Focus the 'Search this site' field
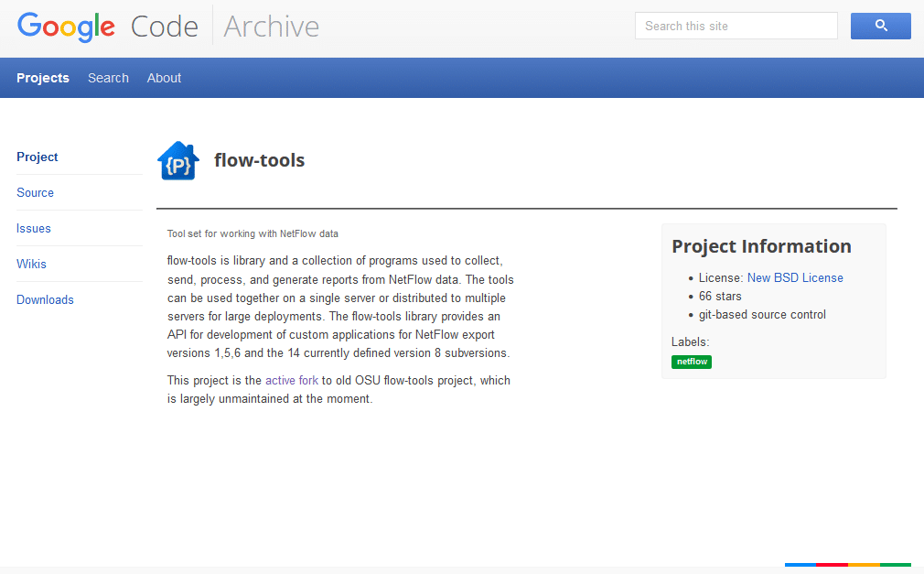 [736, 26]
